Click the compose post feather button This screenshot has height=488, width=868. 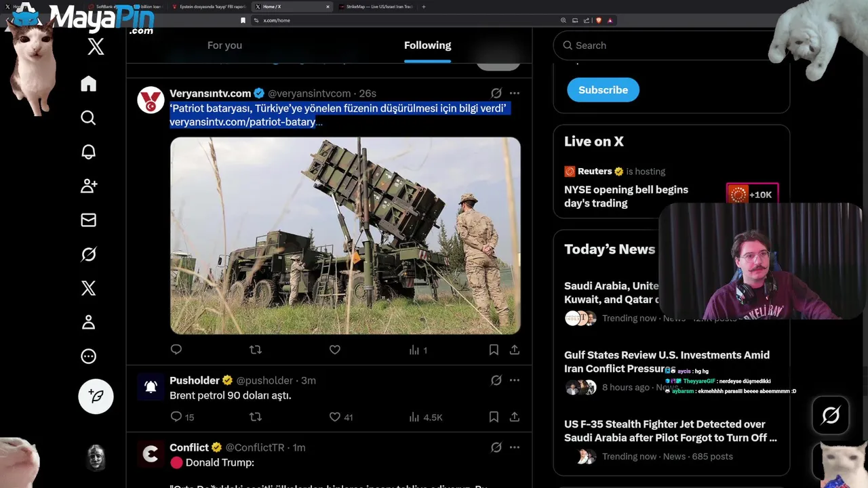pyautogui.click(x=96, y=396)
